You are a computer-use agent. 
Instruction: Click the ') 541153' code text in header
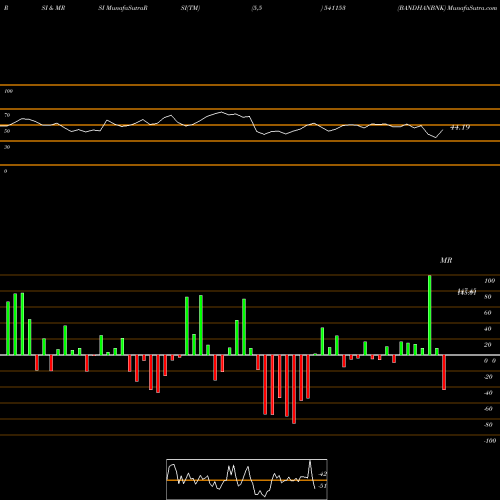333,8
